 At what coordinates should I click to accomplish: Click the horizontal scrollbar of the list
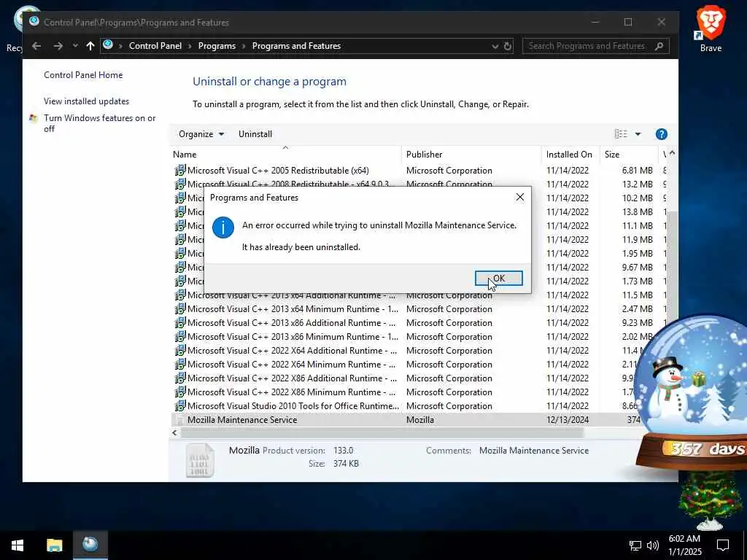[x=381, y=433]
